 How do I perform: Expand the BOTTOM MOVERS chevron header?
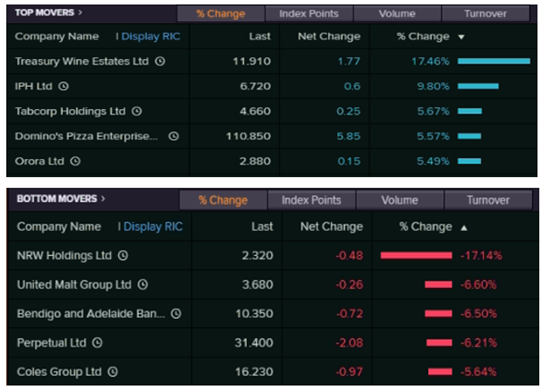(103, 199)
